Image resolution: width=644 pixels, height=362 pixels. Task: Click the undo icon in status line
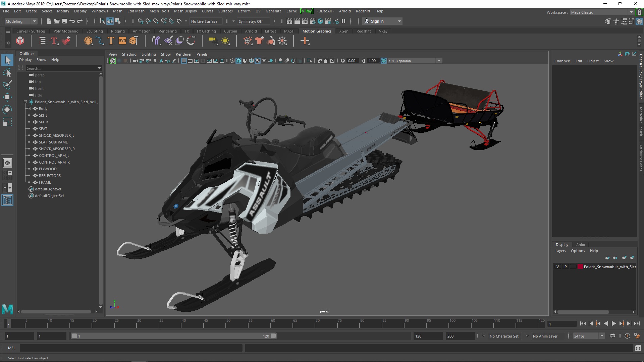click(x=72, y=21)
